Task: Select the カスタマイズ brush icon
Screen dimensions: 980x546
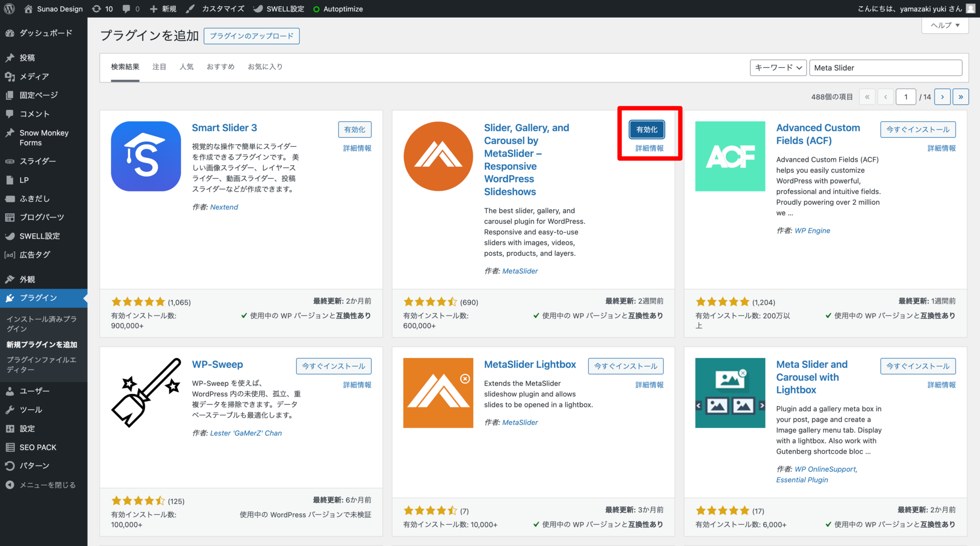Action: tap(190, 9)
